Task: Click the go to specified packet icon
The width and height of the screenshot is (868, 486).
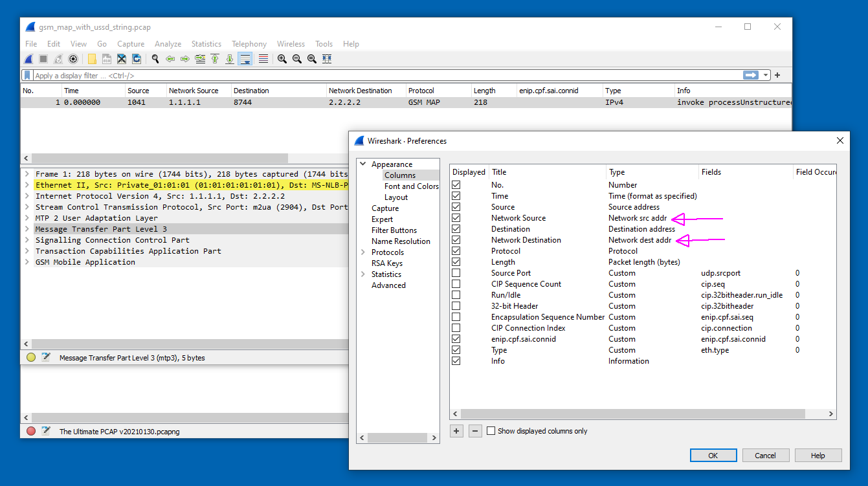Action: pyautogui.click(x=200, y=59)
